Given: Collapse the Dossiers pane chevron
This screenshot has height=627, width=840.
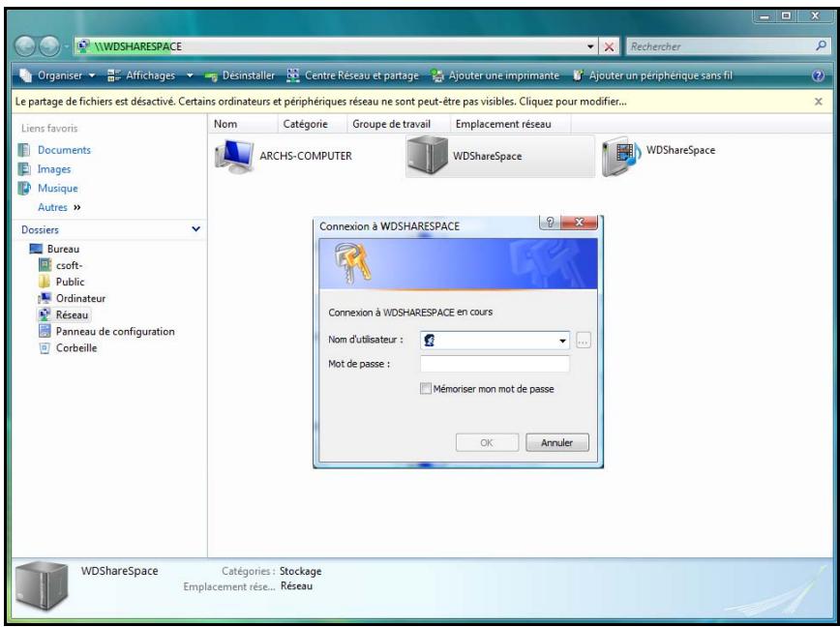Looking at the screenshot, I should pyautogui.click(x=196, y=229).
